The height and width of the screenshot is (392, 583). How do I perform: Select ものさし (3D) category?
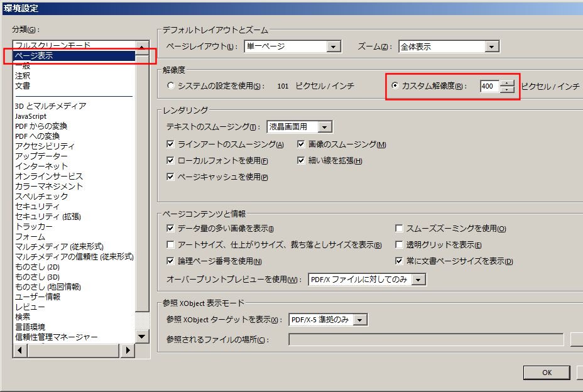tap(37, 276)
